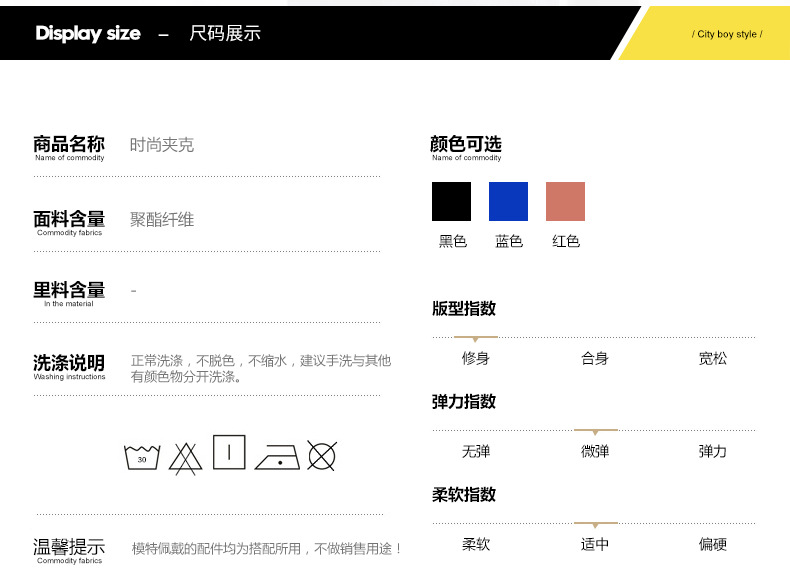The height and width of the screenshot is (584, 790).
Task: Click the do-not-dry-clean circle icon
Action: 321,456
